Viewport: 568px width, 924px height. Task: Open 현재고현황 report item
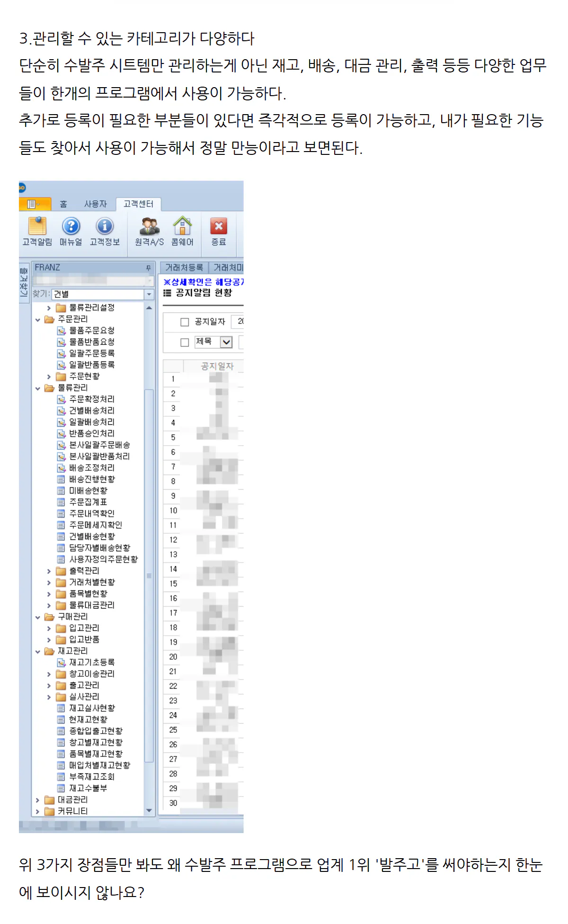click(88, 719)
